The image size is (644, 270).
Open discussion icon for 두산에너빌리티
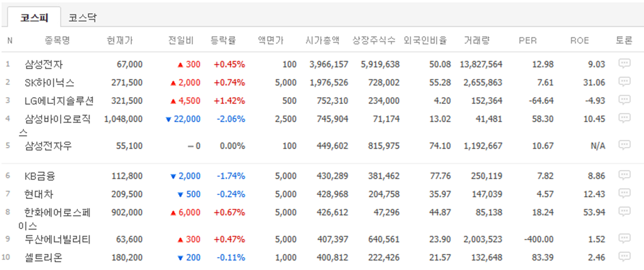tap(625, 238)
